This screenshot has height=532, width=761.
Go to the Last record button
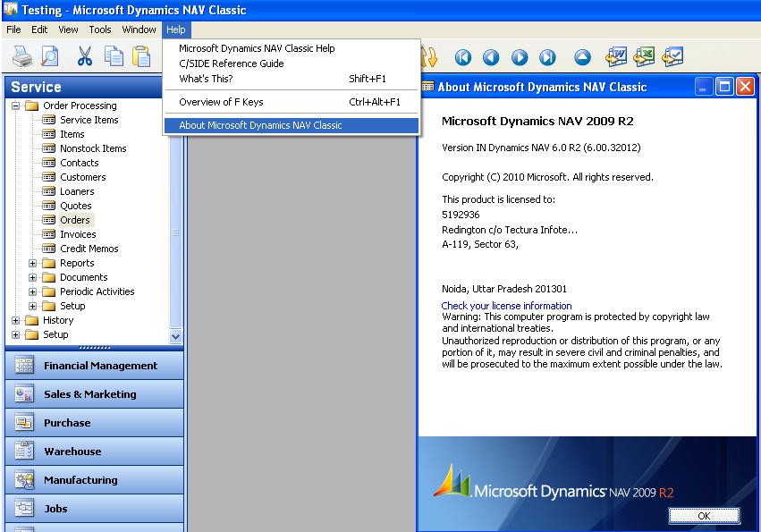coord(547,58)
